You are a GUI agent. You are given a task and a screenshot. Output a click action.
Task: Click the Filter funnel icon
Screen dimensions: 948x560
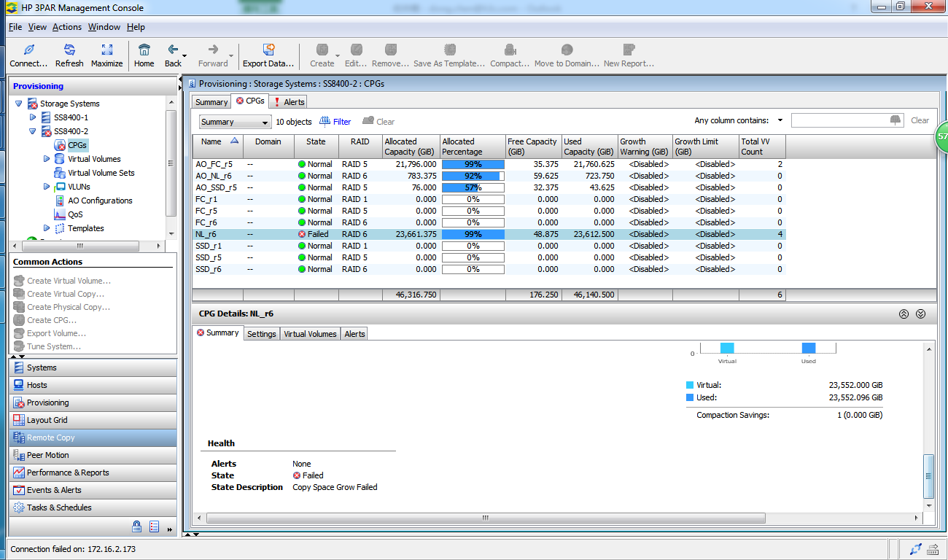(325, 121)
